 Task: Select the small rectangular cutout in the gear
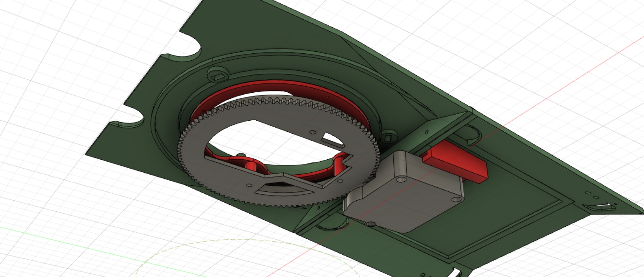click(333, 139)
